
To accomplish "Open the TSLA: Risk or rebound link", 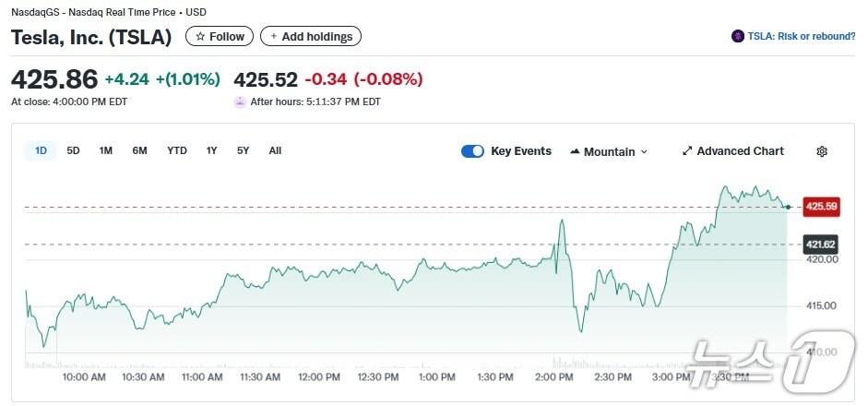I will (802, 37).
